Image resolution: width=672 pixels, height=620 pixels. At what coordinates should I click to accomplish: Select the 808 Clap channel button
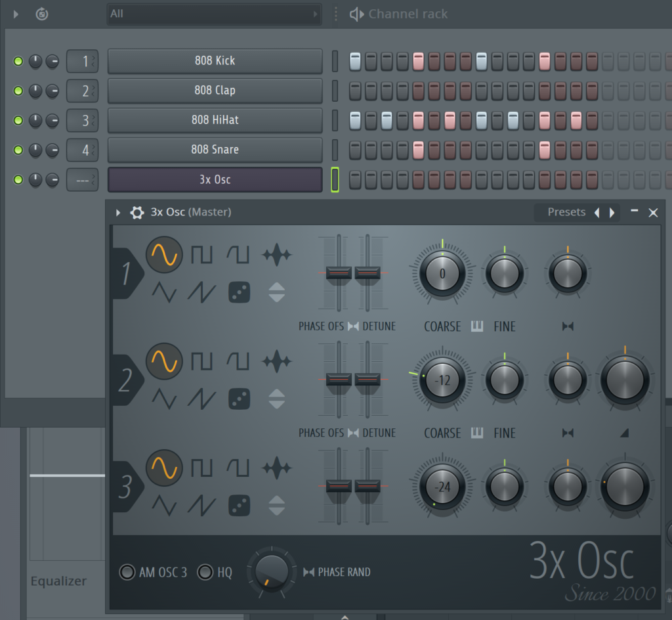215,91
